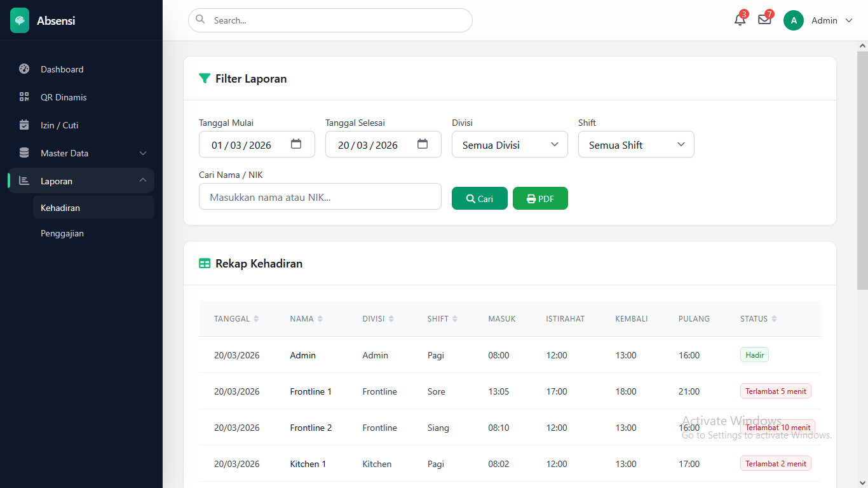This screenshot has height=488, width=868.
Task: Open calendar picker for Tanggal Mulai
Action: (296, 144)
